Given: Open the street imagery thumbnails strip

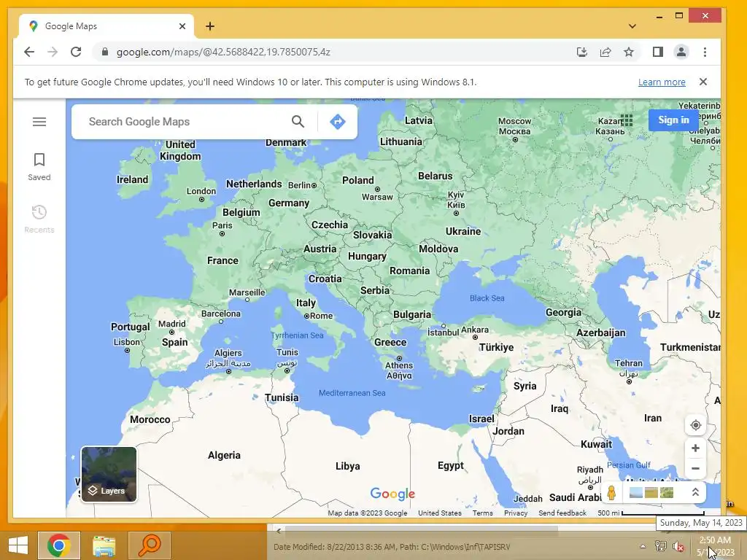Looking at the screenshot, I should (x=651, y=492).
